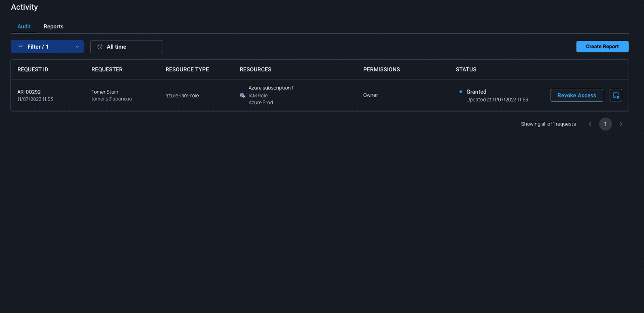Click the STATUS column header
The width and height of the screenshot is (644, 313).
[466, 69]
